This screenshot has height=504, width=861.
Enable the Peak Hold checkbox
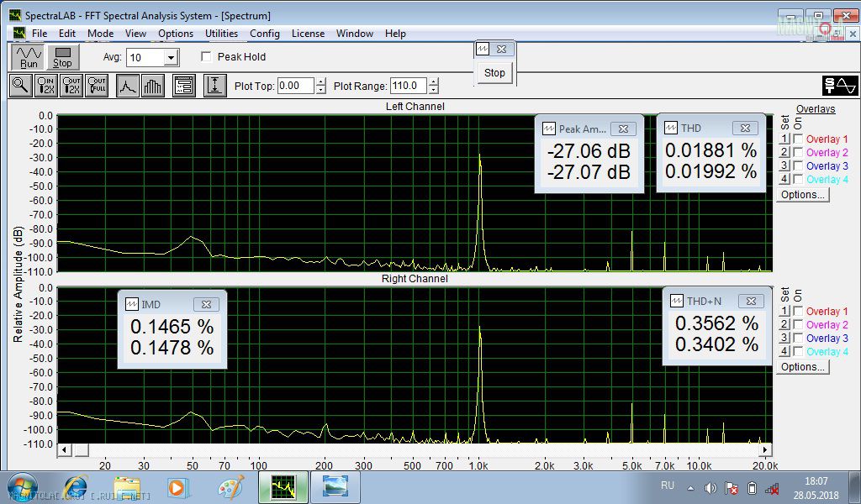[207, 57]
